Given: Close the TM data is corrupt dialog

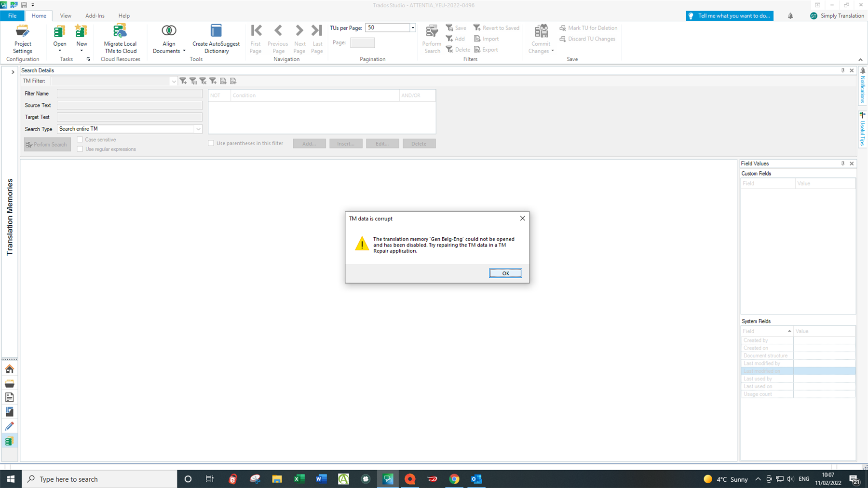Looking at the screenshot, I should point(522,218).
